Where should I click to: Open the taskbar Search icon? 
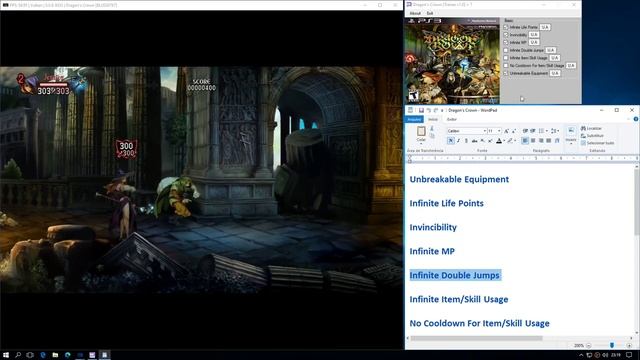[x=18, y=355]
